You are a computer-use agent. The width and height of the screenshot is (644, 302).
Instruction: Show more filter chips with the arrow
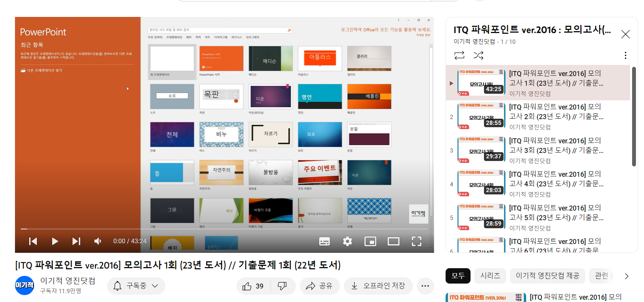627,276
